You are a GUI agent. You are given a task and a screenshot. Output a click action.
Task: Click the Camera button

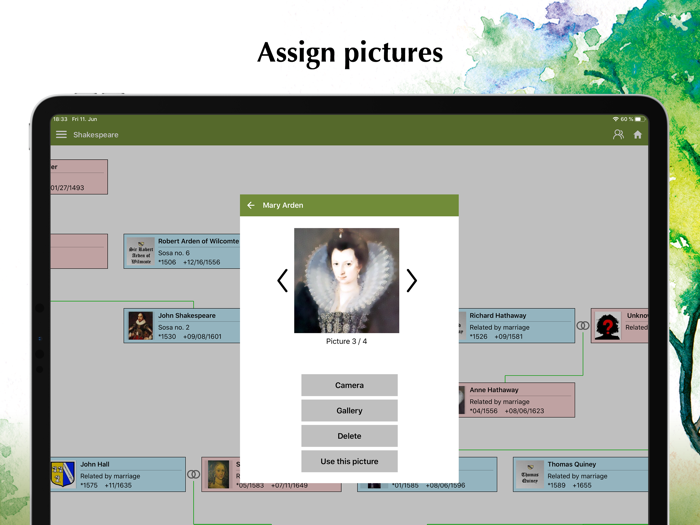[349, 385]
